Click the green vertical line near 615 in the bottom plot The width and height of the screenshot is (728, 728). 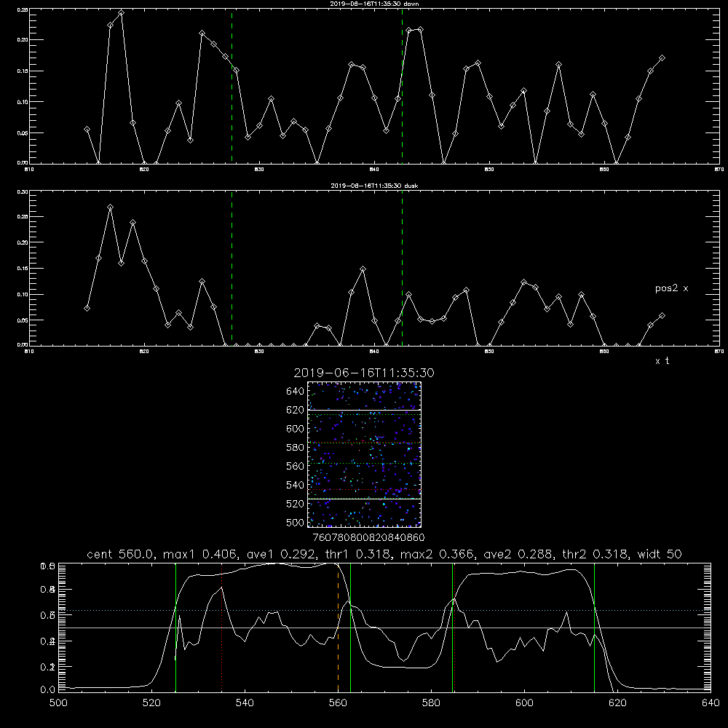pyautogui.click(x=594, y=627)
